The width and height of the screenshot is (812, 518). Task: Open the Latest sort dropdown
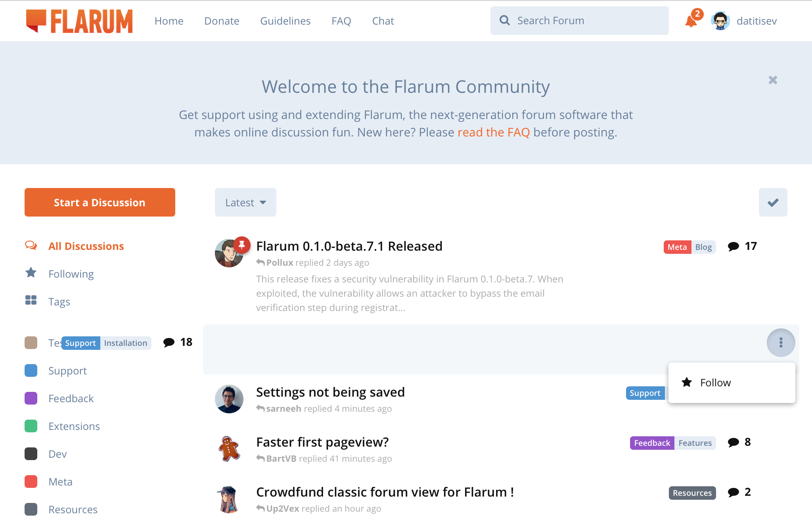pos(245,202)
